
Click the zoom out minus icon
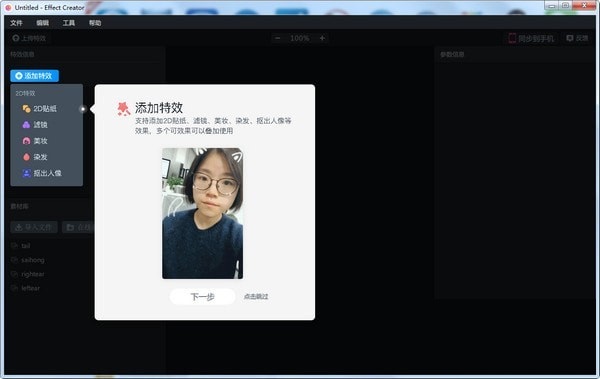pyautogui.click(x=278, y=38)
